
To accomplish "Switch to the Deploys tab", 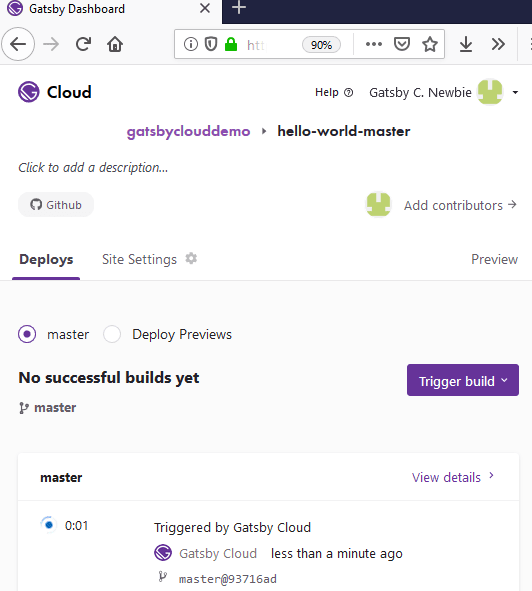I will click(x=46, y=259).
